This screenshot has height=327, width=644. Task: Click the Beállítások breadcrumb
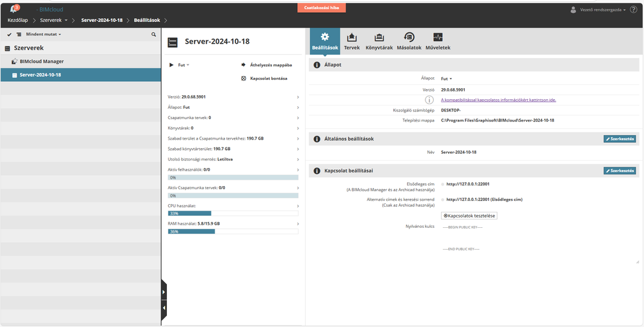click(x=147, y=20)
